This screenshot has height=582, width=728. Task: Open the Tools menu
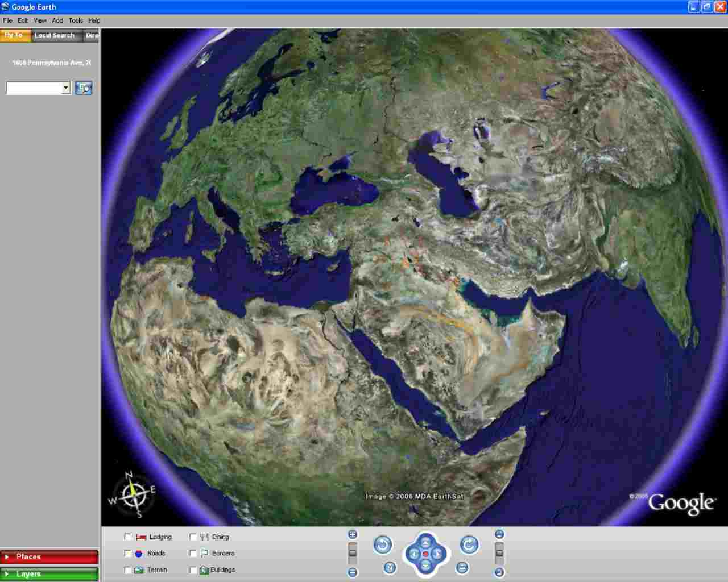76,20
